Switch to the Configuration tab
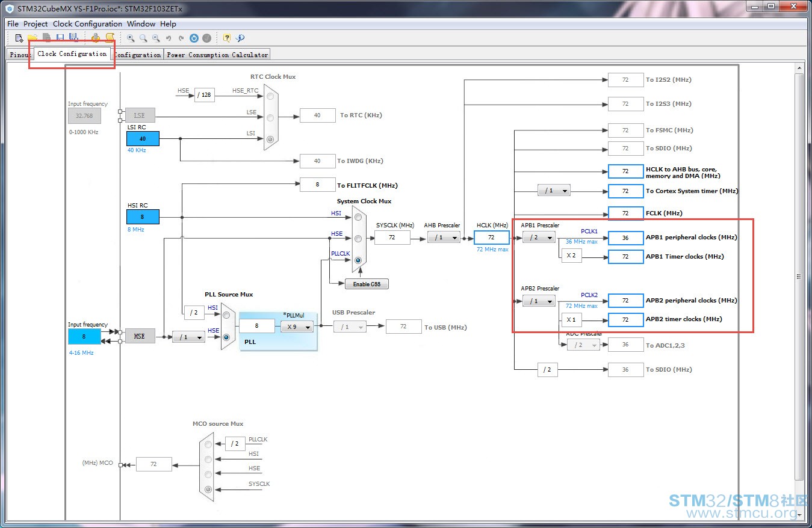This screenshot has width=812, height=528. click(x=138, y=55)
